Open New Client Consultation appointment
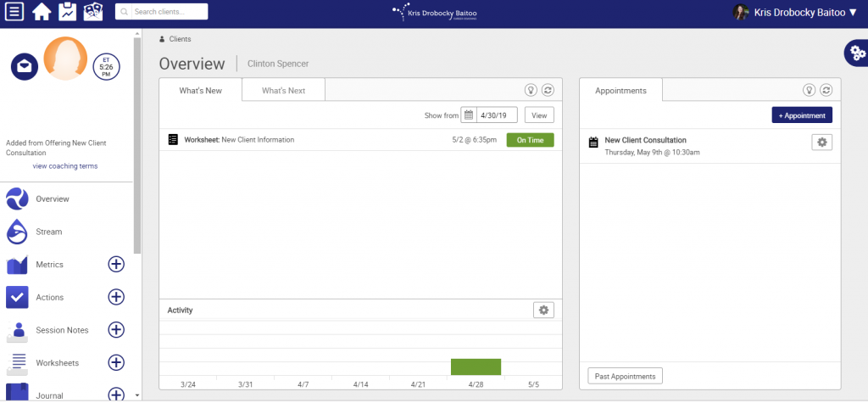The height and width of the screenshot is (403, 868). (645, 140)
